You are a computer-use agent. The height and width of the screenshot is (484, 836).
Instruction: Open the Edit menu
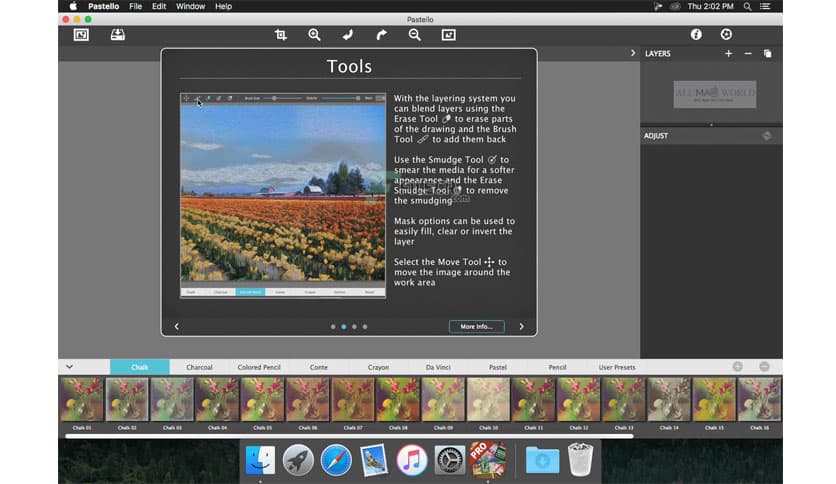(159, 6)
